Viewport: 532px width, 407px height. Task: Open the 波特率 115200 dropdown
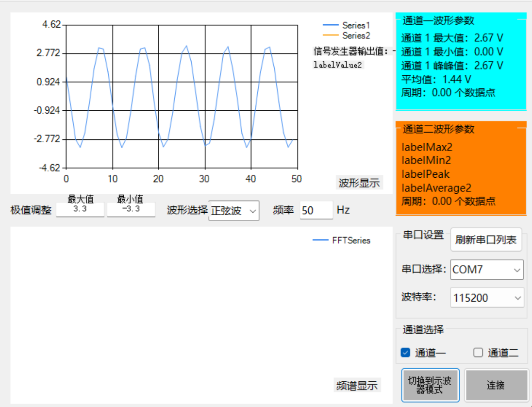tap(487, 298)
